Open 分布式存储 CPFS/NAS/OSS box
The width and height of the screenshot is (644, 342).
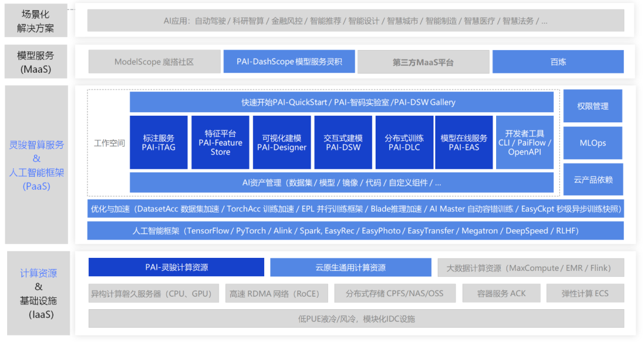(x=395, y=294)
